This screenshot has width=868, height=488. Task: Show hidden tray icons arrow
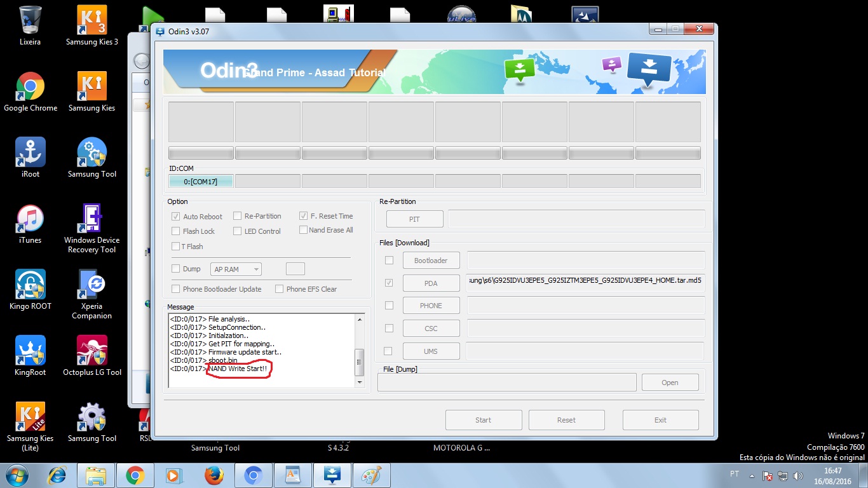[752, 475]
